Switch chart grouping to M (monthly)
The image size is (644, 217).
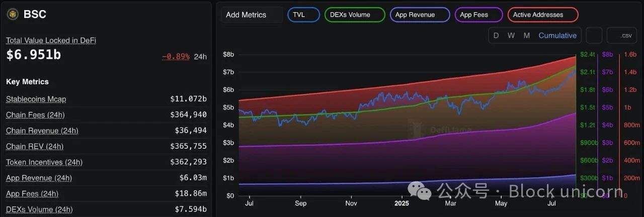tap(526, 35)
